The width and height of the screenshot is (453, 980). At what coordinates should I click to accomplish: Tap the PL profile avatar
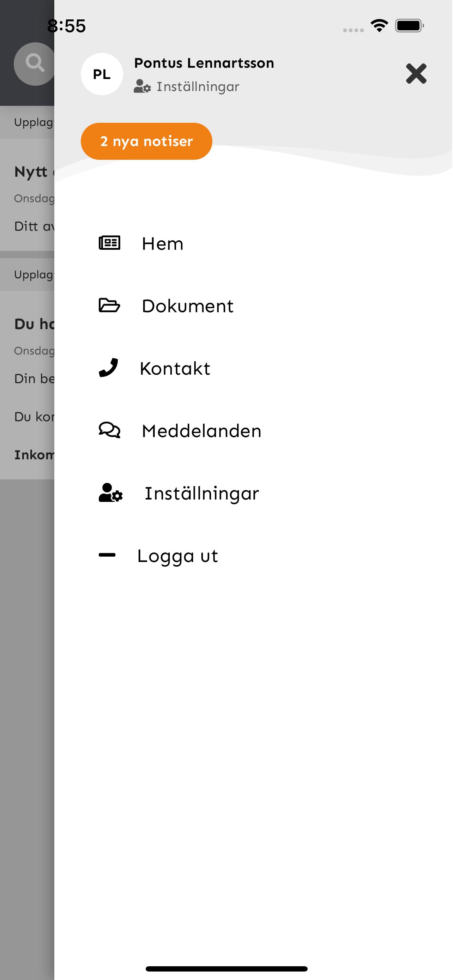102,74
